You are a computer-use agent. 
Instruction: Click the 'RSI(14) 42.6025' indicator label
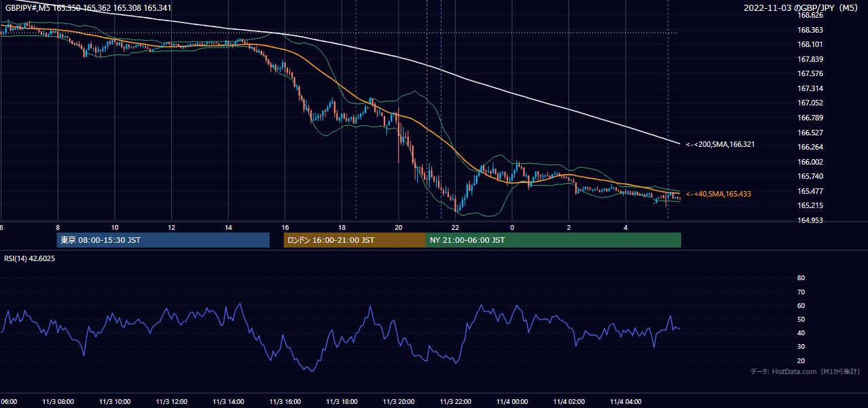tap(30, 258)
